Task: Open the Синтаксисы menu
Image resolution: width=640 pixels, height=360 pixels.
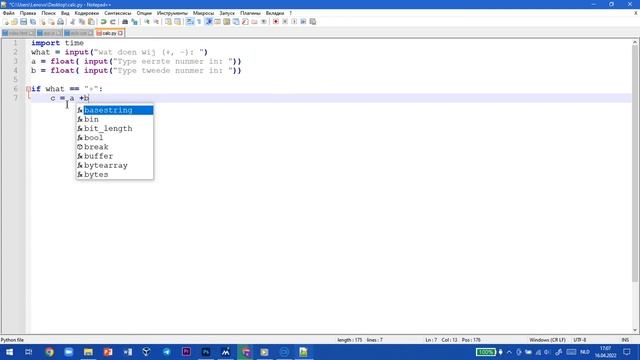Action: tap(118, 13)
